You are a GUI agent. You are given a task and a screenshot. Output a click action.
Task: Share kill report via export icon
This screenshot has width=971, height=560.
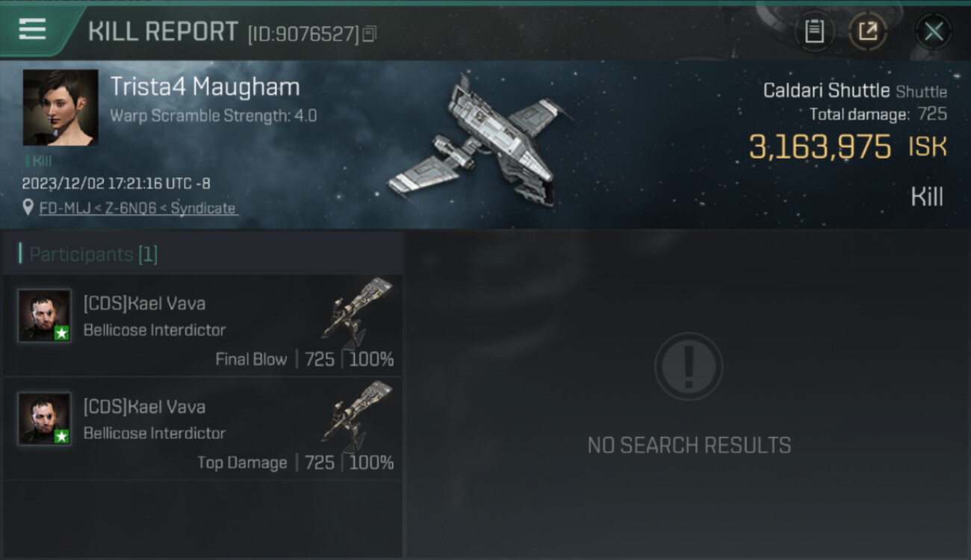click(867, 31)
